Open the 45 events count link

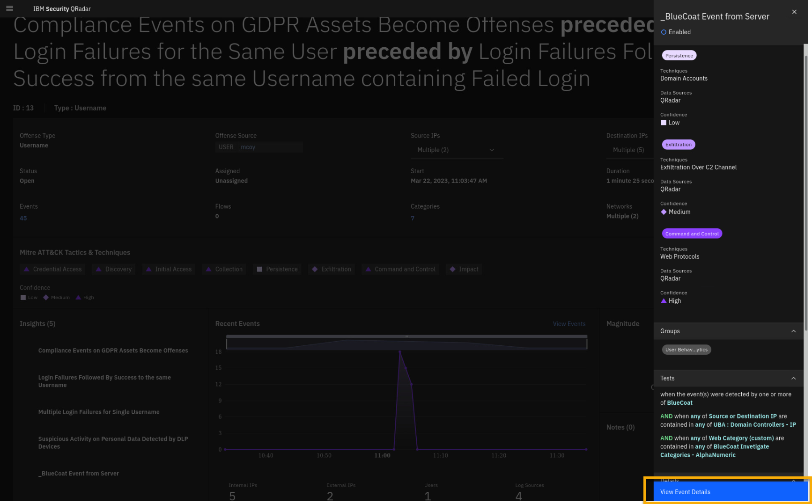(23, 218)
